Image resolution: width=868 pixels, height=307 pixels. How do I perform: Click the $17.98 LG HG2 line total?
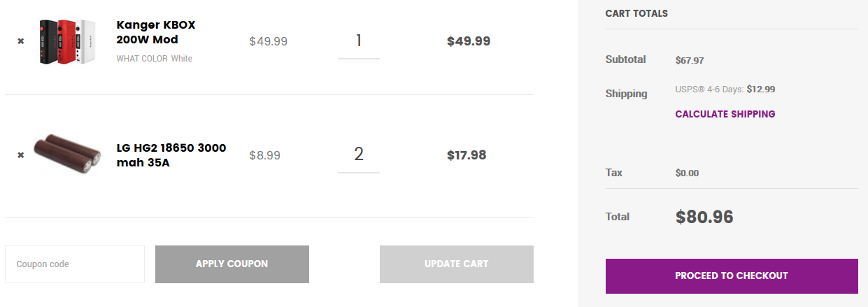(x=467, y=155)
